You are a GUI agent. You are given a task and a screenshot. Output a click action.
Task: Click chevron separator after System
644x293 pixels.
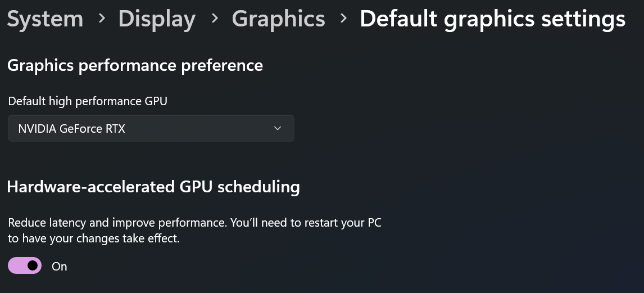[x=101, y=18]
